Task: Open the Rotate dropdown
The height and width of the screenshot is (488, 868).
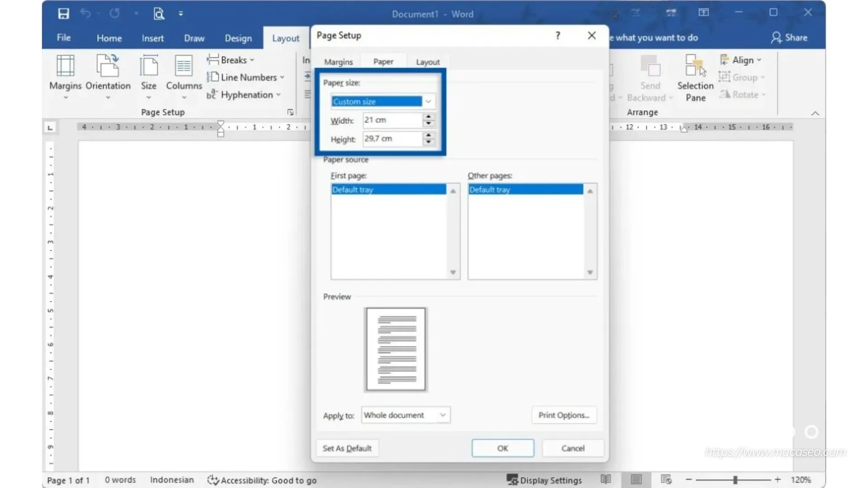Action: tap(742, 94)
